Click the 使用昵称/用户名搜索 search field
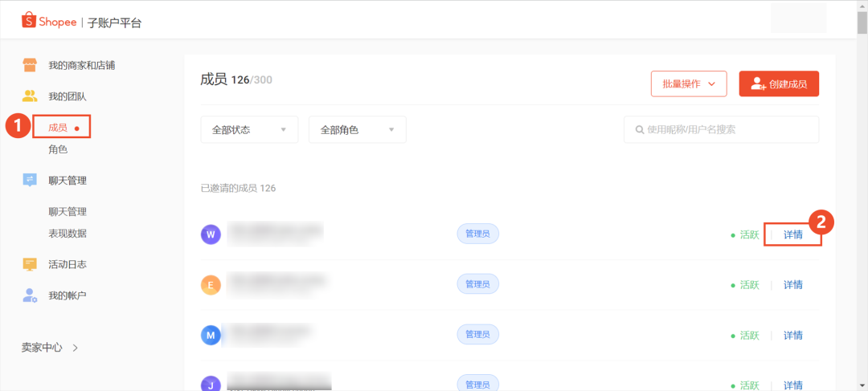This screenshot has width=868, height=391. point(721,130)
